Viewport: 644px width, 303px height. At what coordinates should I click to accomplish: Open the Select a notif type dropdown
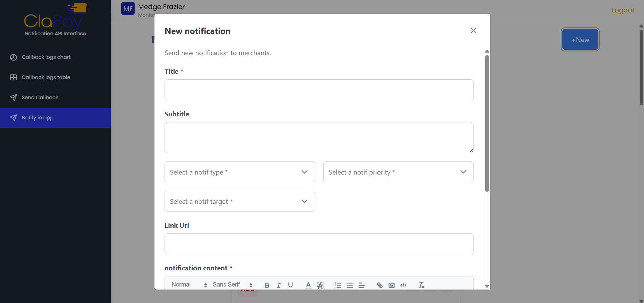click(239, 172)
